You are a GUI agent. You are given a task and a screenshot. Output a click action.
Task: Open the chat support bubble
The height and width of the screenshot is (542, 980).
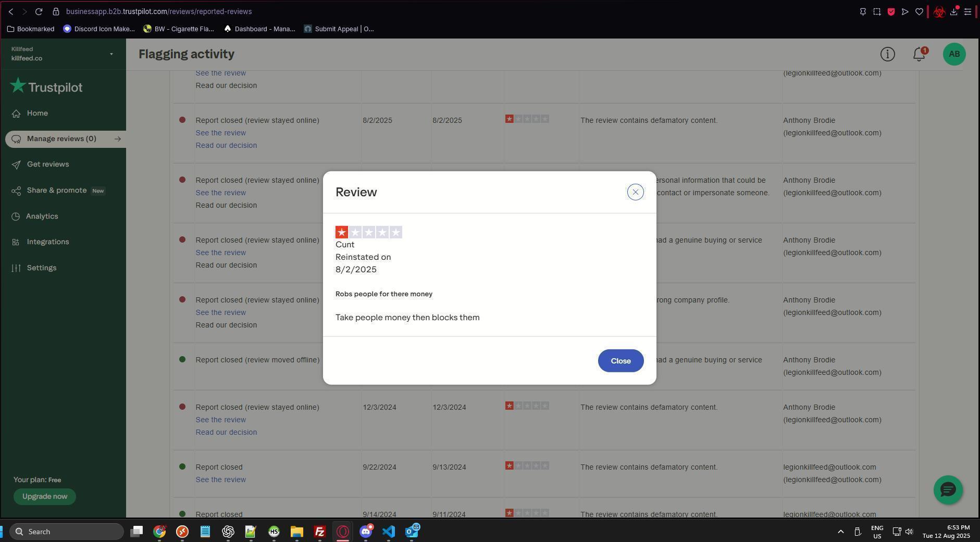(948, 490)
